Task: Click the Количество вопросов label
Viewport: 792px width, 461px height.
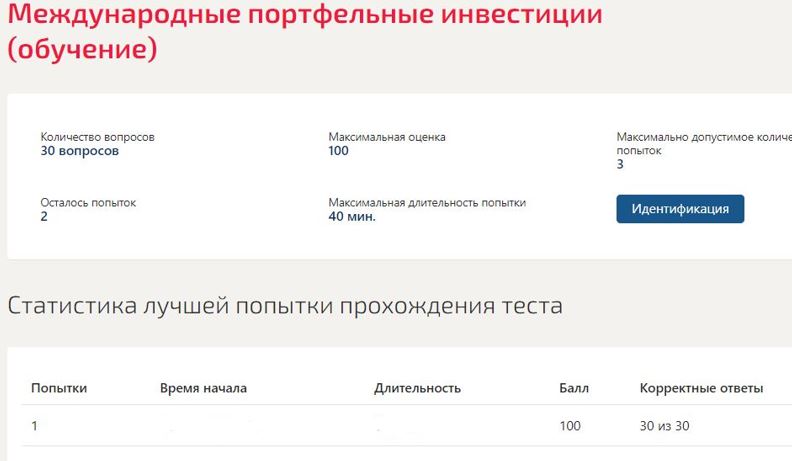Action: click(98, 137)
